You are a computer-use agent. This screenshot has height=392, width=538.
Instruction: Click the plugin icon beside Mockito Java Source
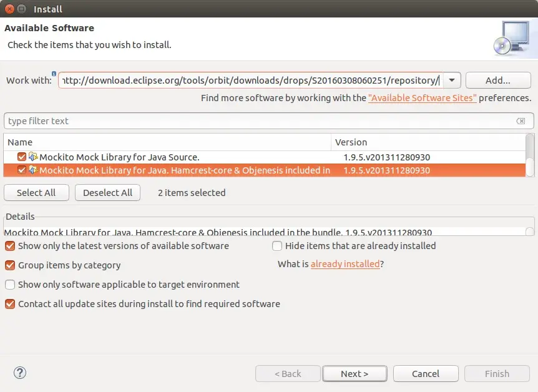coord(33,157)
